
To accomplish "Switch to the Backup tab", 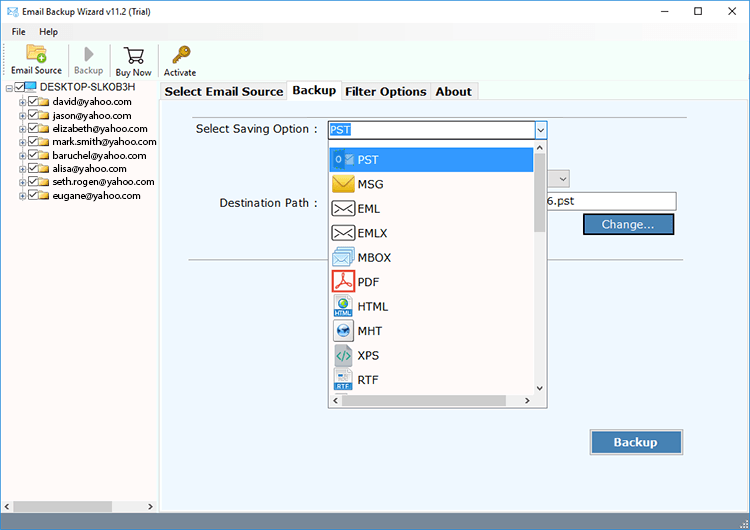I will (x=314, y=90).
